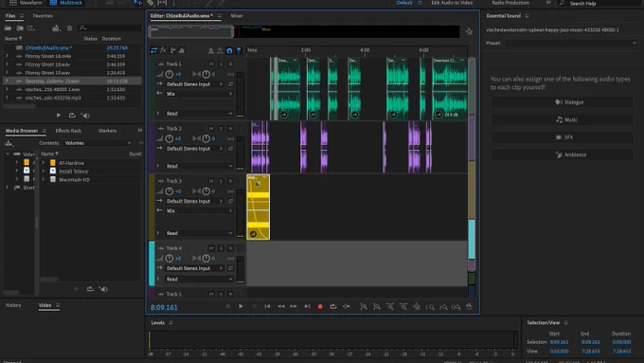The width and height of the screenshot is (644, 363).
Task: Toggle Skip Selection transport icon
Action: click(x=347, y=307)
